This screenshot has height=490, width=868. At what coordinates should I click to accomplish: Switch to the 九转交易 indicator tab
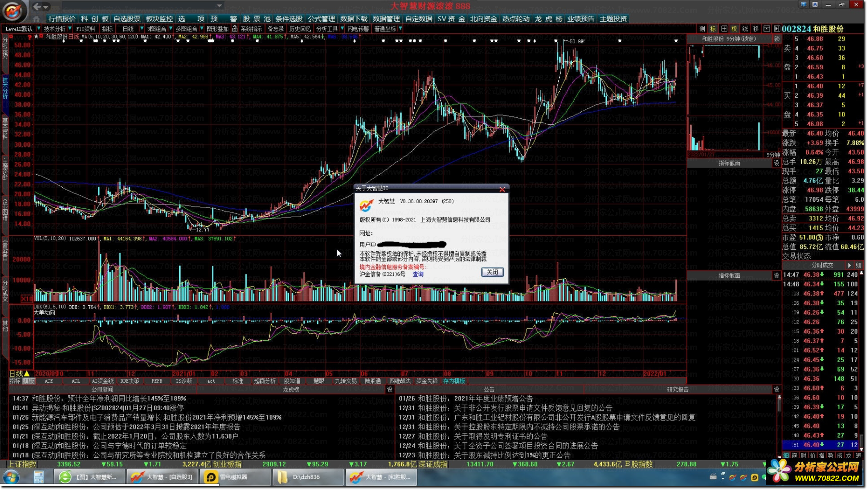coord(346,381)
